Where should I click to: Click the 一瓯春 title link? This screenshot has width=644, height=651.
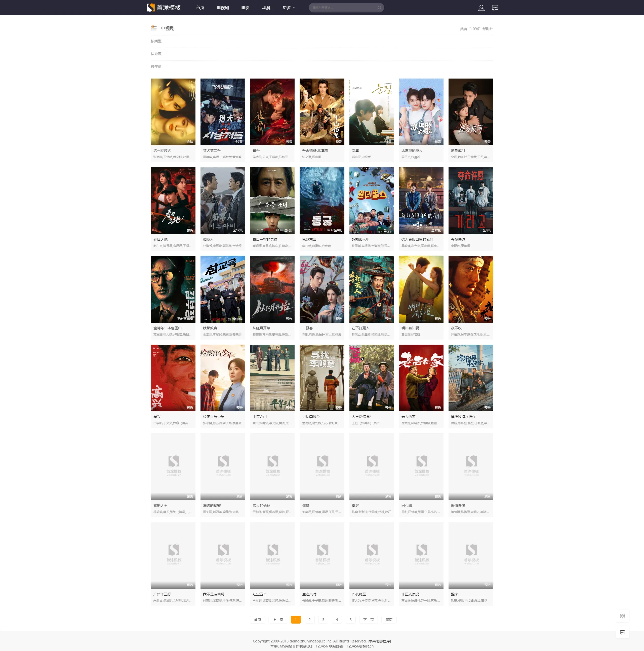coord(307,328)
